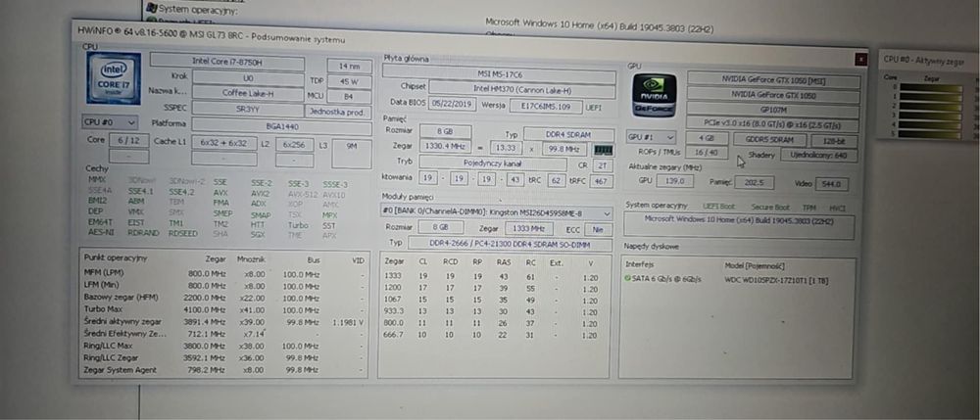This screenshot has width=980, height=420.
Task: Click the GP107M GPU codename field
Action: pyautogui.click(x=774, y=111)
